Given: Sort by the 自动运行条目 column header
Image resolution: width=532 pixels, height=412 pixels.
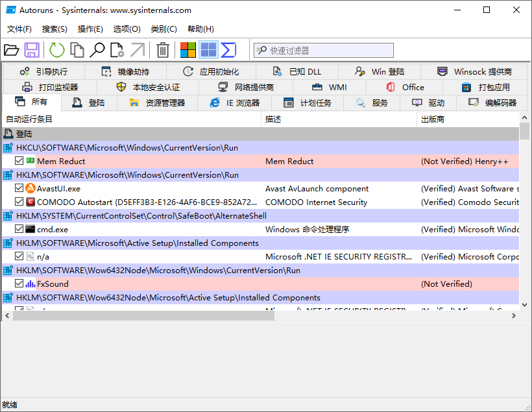Looking at the screenshot, I should 132,119.
